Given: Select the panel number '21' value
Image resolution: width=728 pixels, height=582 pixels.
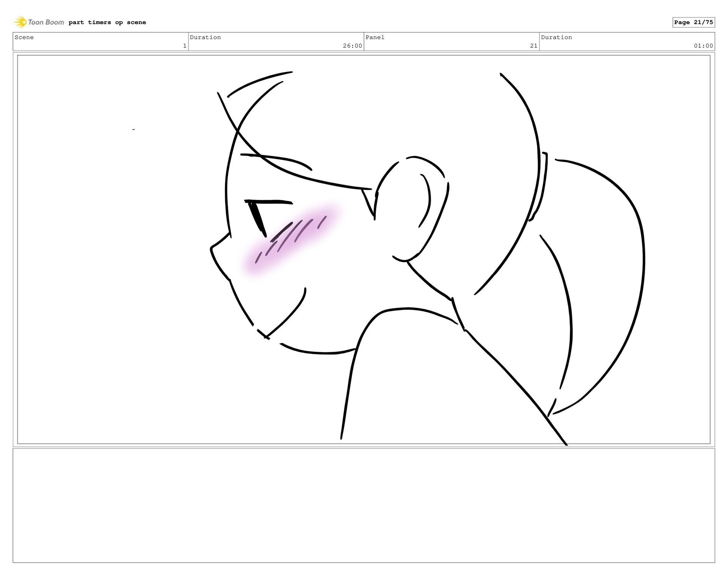Looking at the screenshot, I should coord(534,46).
